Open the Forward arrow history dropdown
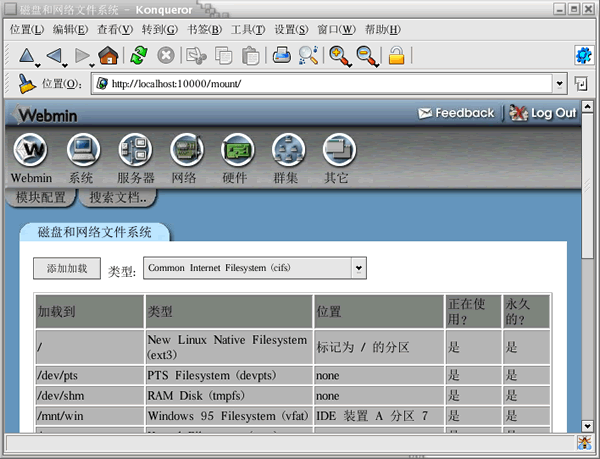Viewport: 600px width, 459px height. [x=92, y=66]
